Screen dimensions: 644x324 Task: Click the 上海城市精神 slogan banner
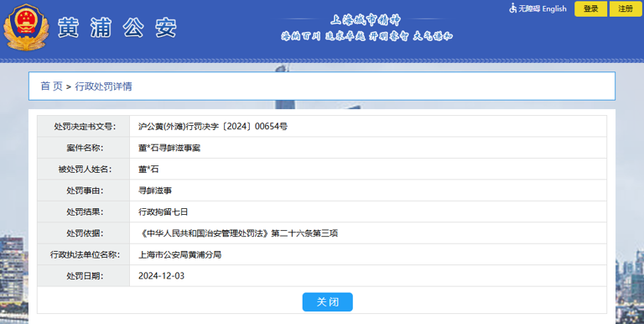coord(366,28)
